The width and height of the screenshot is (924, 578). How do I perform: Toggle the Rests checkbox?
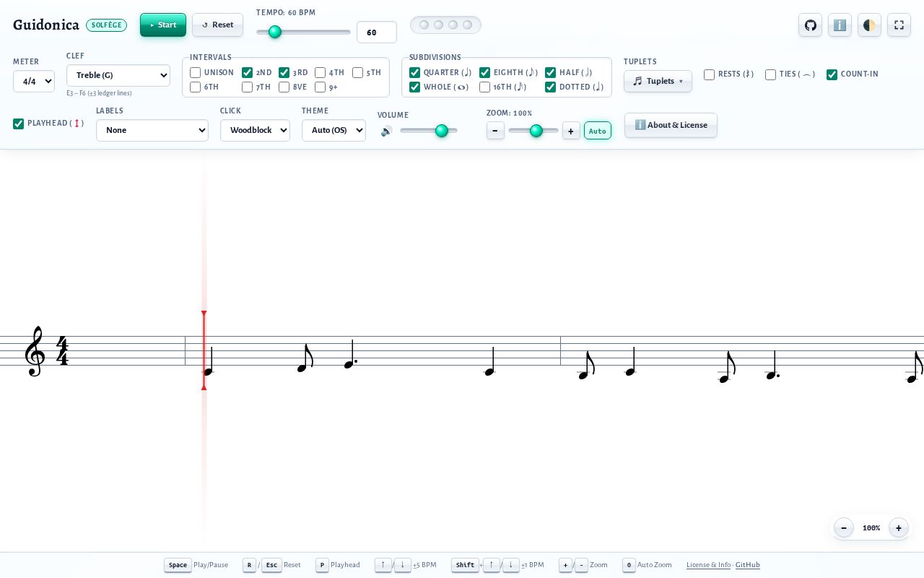[x=710, y=74]
